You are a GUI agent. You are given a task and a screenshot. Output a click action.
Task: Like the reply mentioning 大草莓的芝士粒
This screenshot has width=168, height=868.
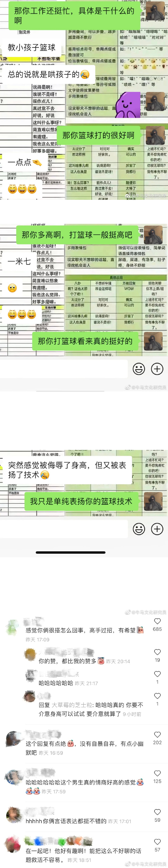[157, 696]
